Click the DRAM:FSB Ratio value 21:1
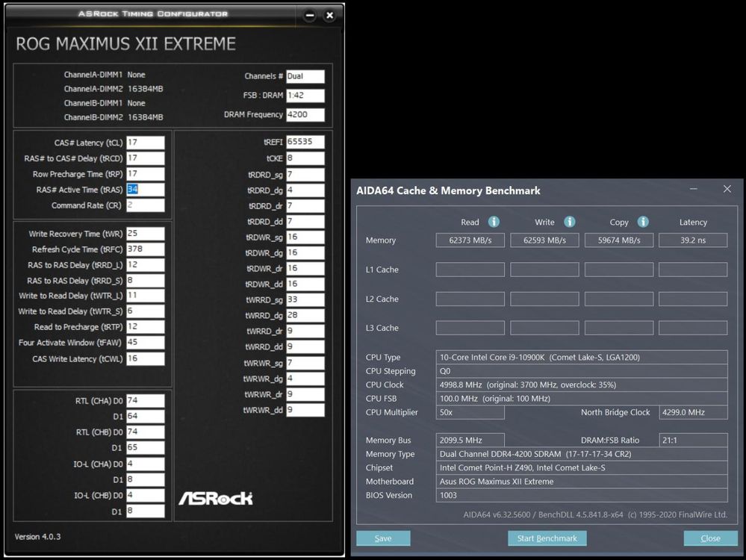 (693, 440)
